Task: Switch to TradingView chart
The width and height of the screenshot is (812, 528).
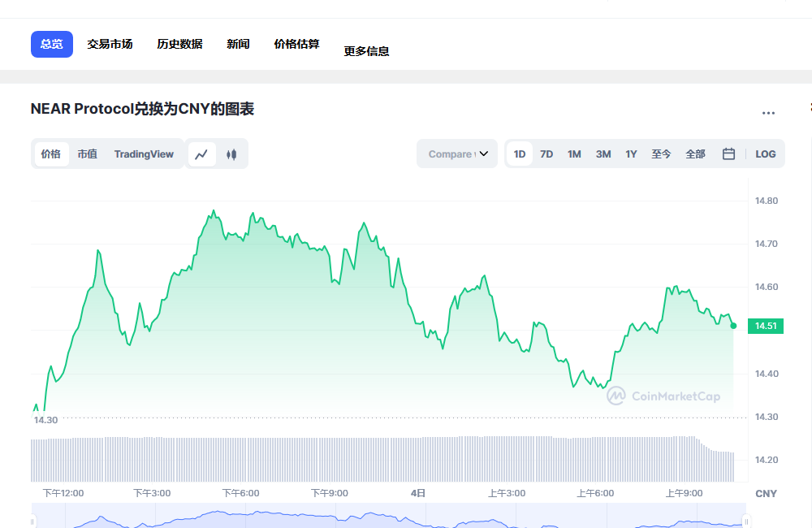Action: click(x=144, y=154)
